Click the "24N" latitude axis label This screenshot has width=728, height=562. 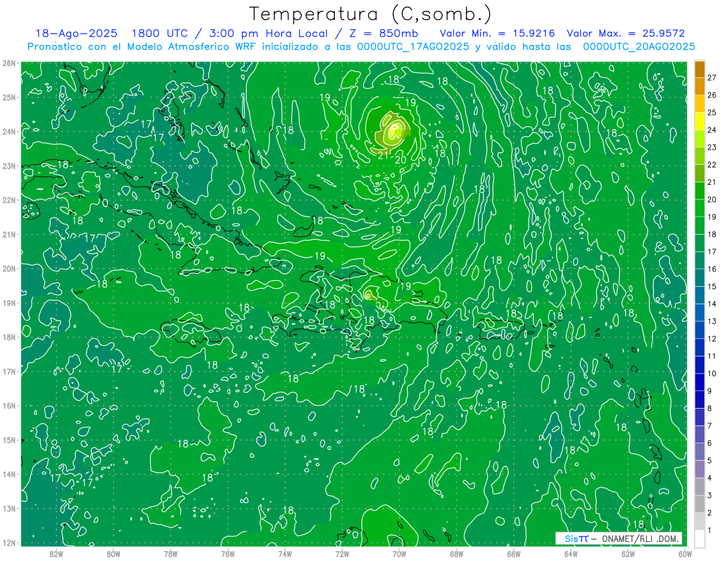click(x=9, y=132)
